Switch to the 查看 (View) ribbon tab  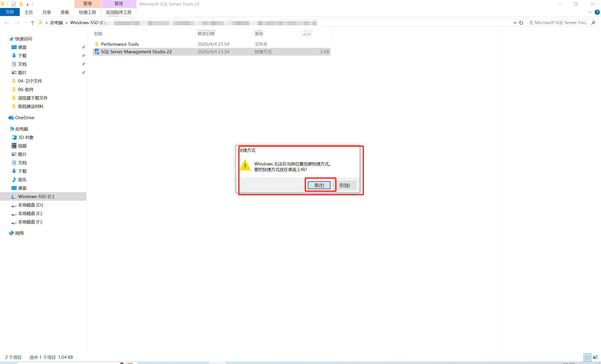[x=65, y=12]
